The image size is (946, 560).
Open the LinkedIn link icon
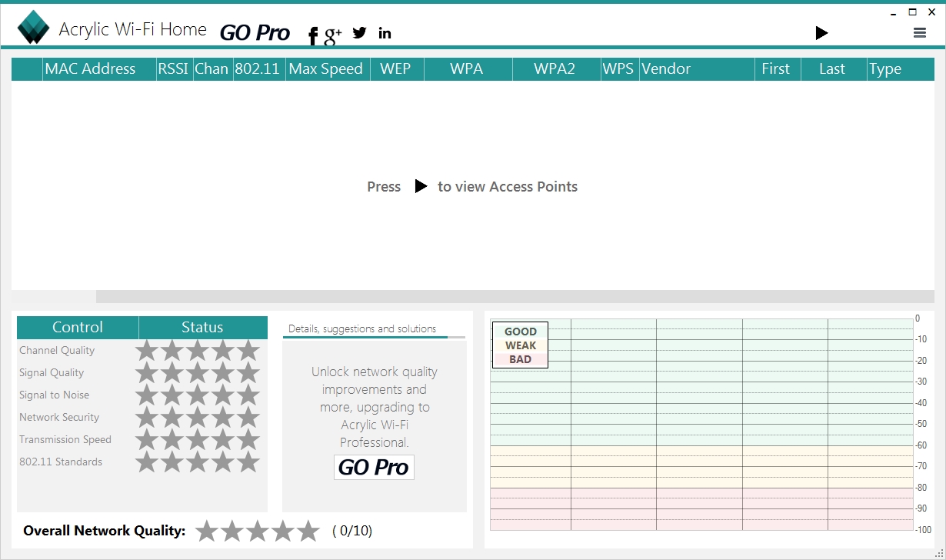[385, 32]
